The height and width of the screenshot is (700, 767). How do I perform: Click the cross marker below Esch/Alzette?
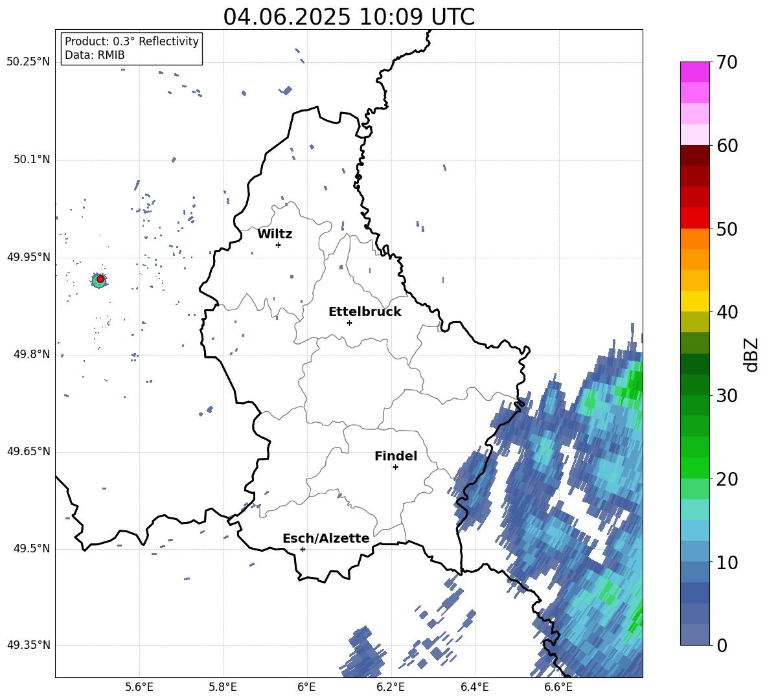click(303, 549)
